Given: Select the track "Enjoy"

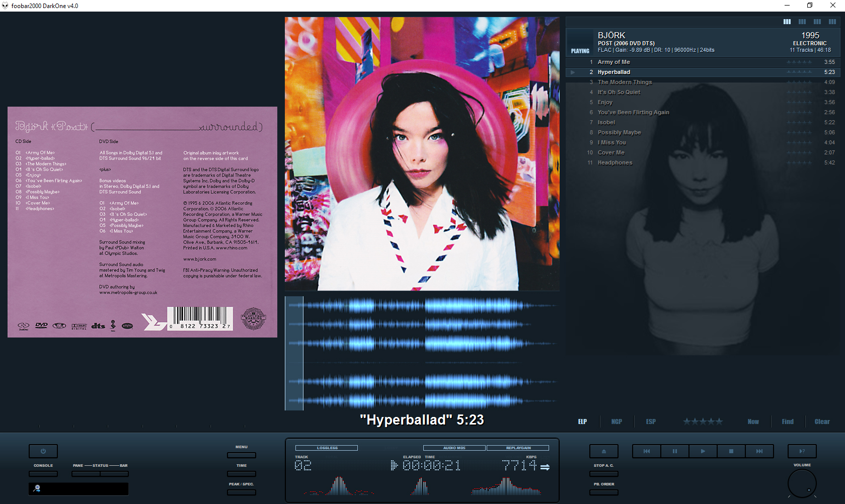Looking at the screenshot, I should click(703, 102).
